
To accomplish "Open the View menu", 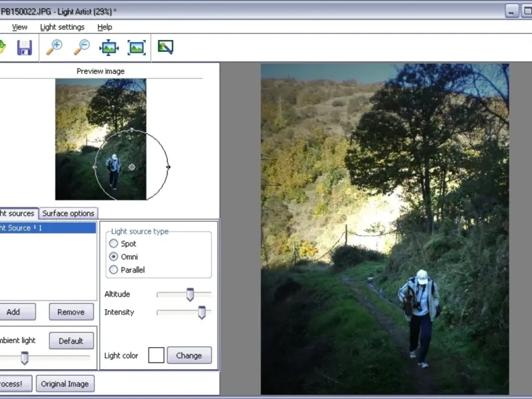I will point(20,27).
